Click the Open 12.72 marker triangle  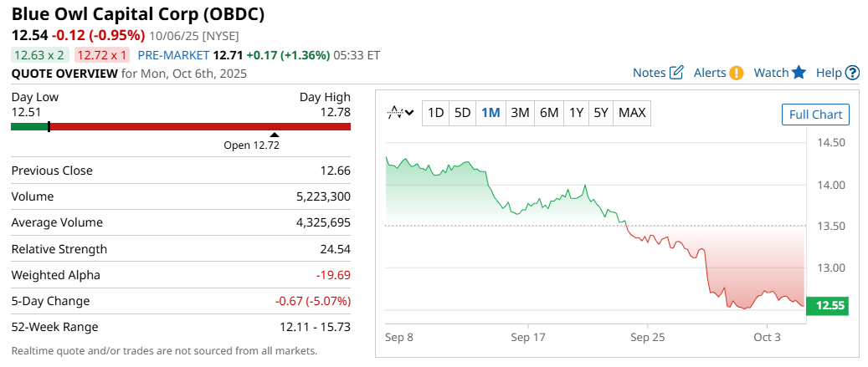click(274, 135)
